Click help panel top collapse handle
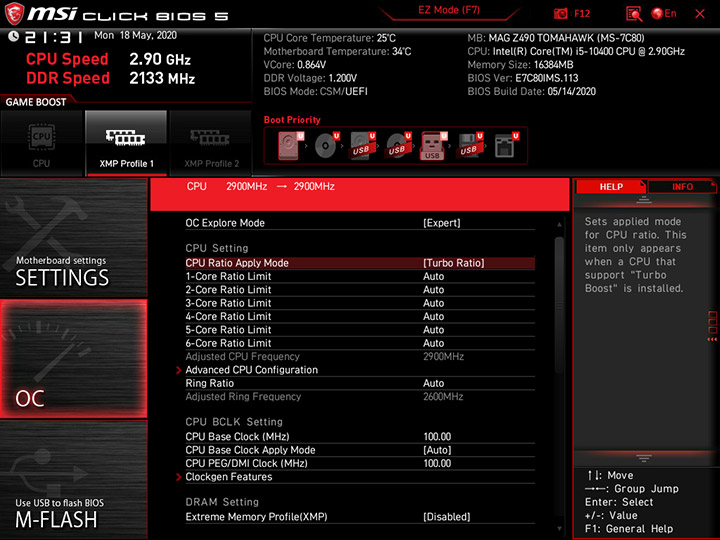720x540 pixels. [x=643, y=200]
